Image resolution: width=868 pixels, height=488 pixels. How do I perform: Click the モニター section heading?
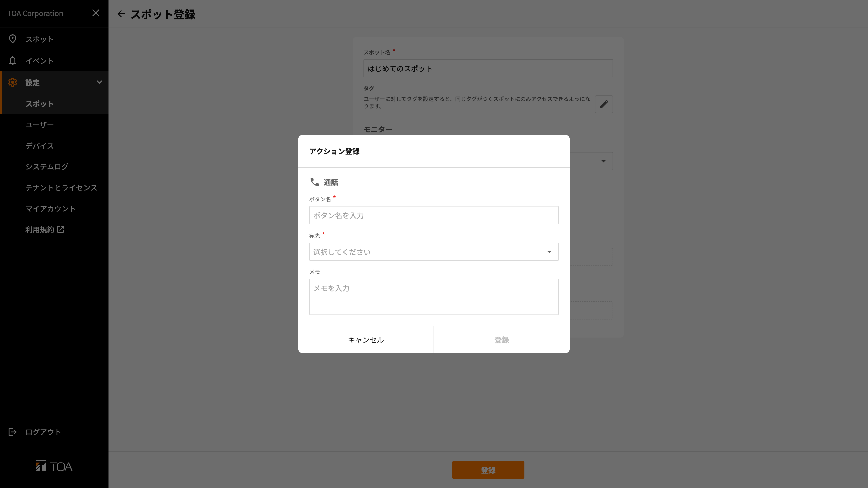[x=378, y=129]
